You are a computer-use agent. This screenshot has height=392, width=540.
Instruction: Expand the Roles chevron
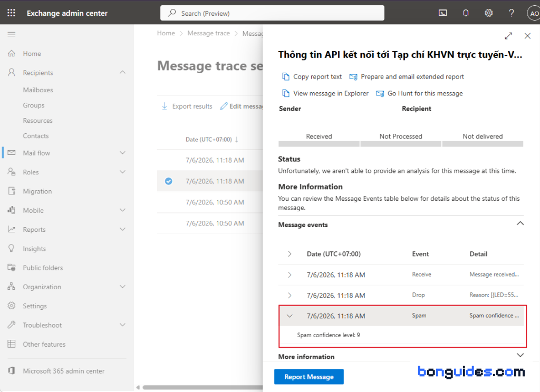coord(122,172)
